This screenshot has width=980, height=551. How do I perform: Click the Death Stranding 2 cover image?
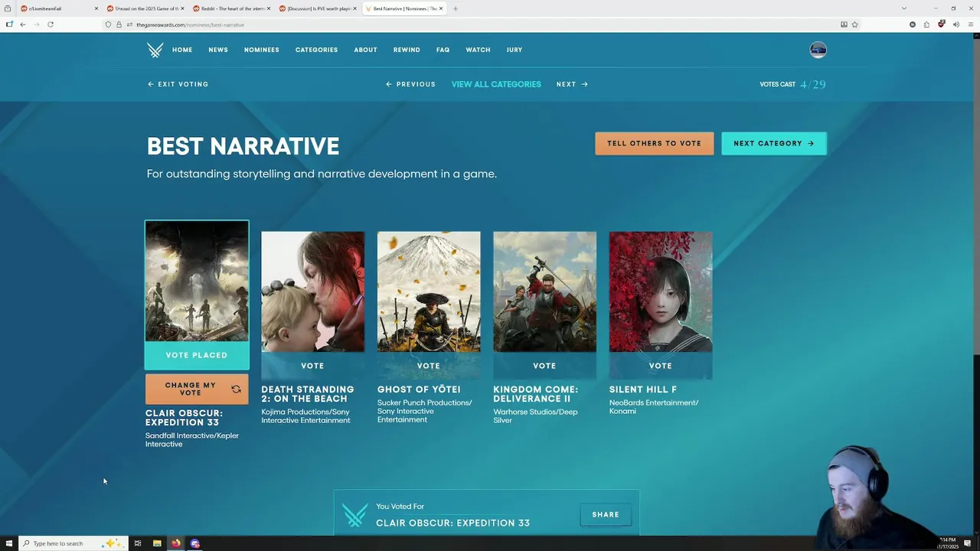click(312, 292)
